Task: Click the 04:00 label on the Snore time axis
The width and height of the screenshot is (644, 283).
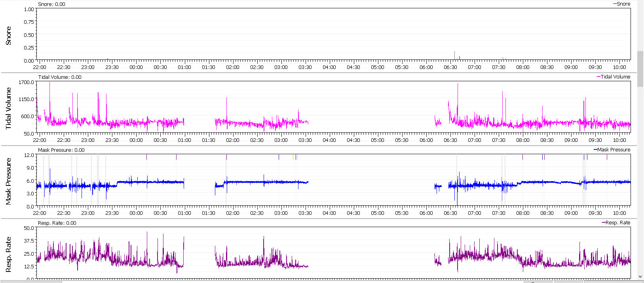Action: 329,67
